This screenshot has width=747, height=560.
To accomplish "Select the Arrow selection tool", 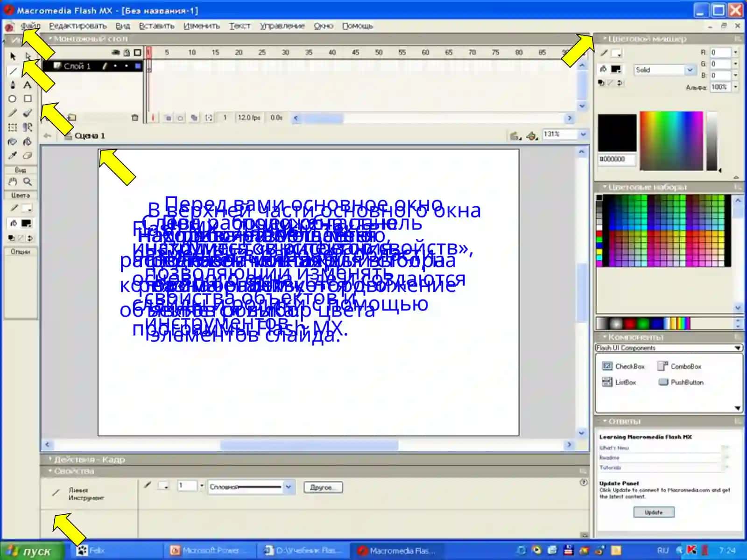I will (x=13, y=56).
